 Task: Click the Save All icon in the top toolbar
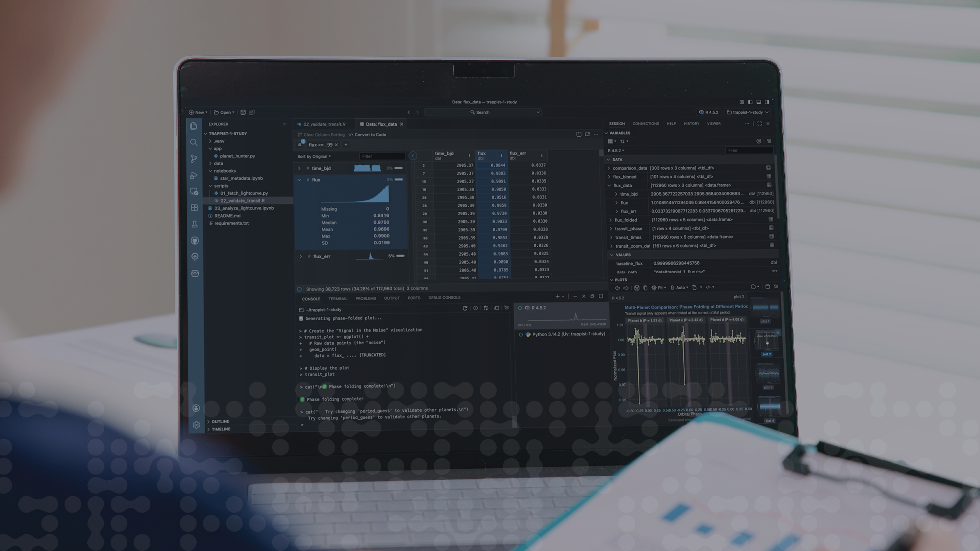coord(252,112)
